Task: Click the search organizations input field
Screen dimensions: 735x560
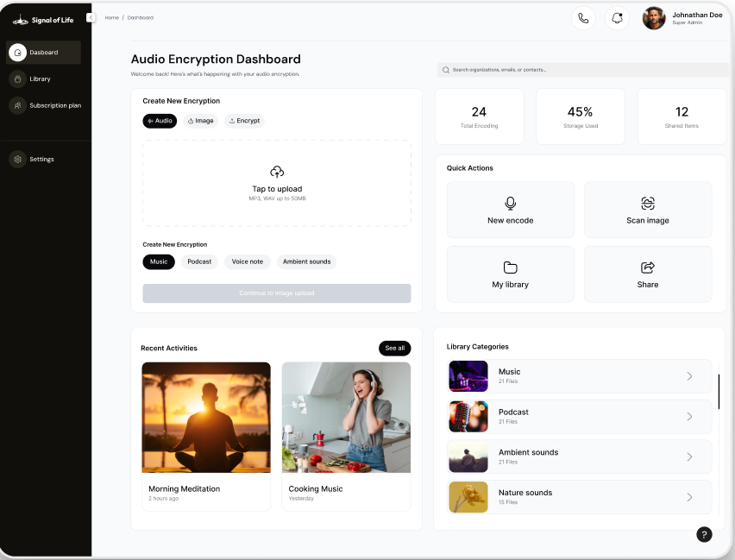Action: click(x=581, y=70)
